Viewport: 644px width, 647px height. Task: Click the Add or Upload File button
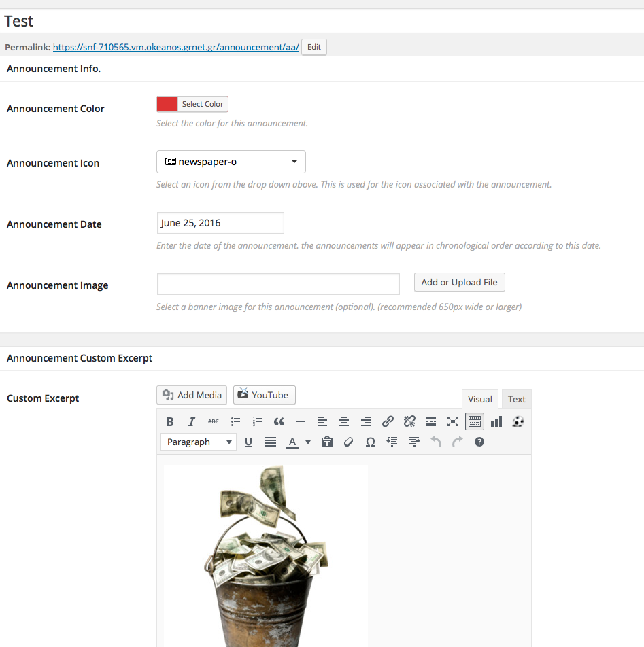click(x=460, y=282)
